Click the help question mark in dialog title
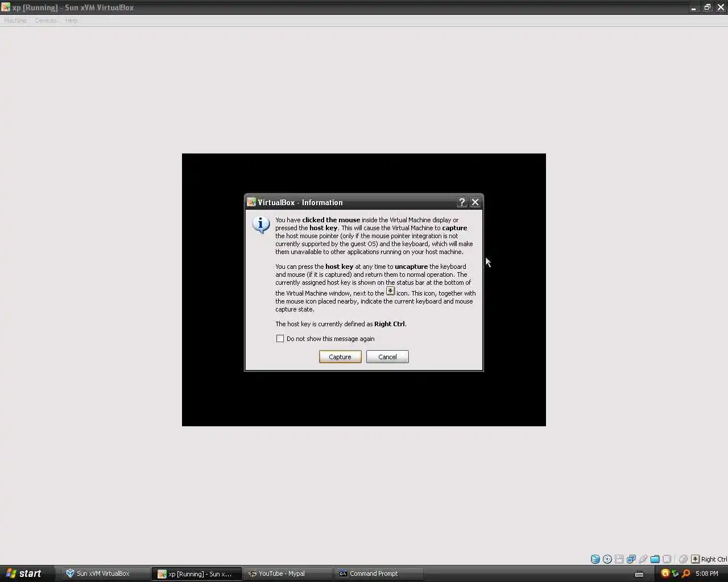Image resolution: width=728 pixels, height=582 pixels. click(462, 202)
